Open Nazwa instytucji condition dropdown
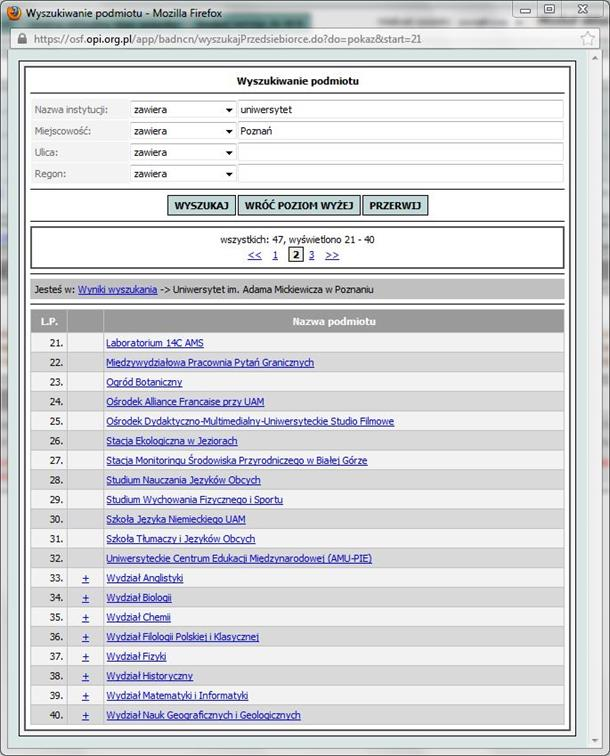The image size is (610, 756). click(x=183, y=110)
